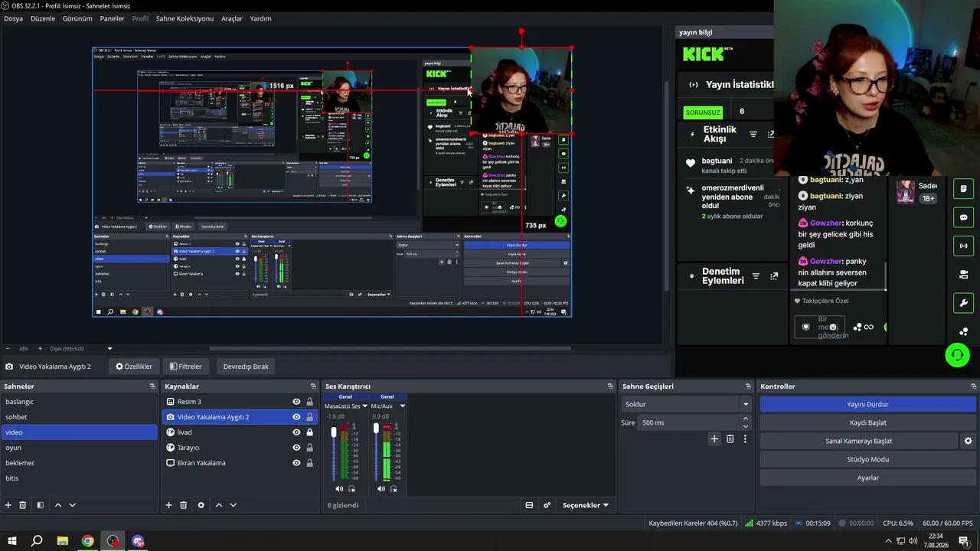Click the wrench icon in Kick dock

click(963, 303)
